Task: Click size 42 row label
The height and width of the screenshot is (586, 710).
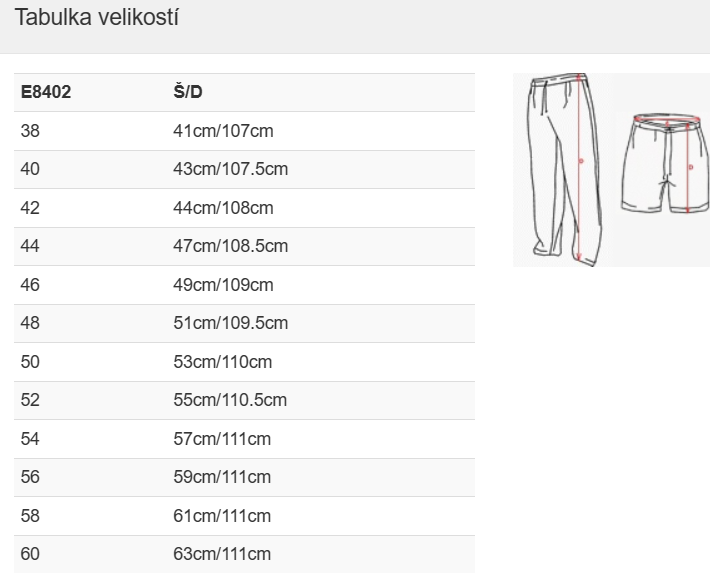Action: coord(30,208)
